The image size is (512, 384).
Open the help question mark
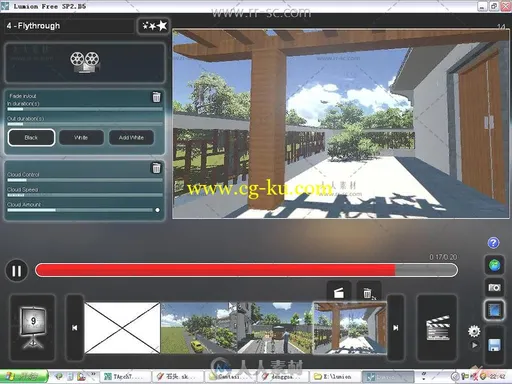(x=493, y=243)
